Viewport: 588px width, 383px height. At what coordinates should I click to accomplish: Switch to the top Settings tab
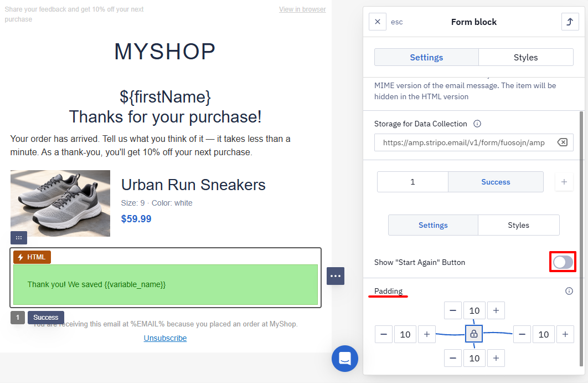click(426, 58)
